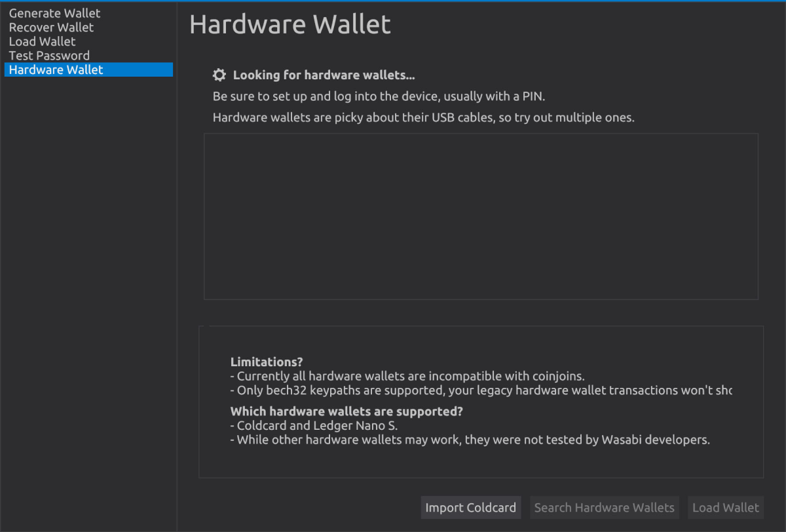
Task: Select Test Password from the sidebar
Action: pyautogui.click(x=48, y=55)
